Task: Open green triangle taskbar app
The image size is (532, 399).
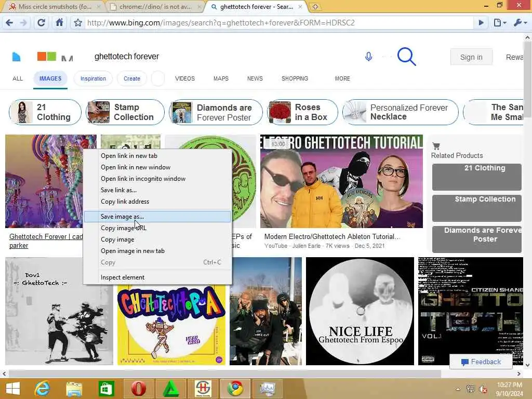Action: point(171,389)
